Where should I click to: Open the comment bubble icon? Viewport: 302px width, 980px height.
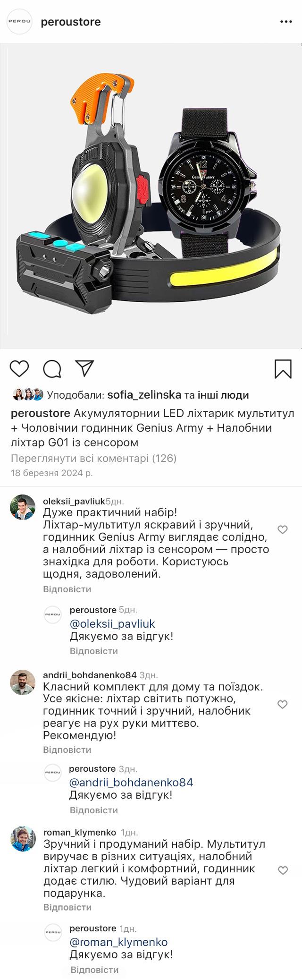click(52, 369)
